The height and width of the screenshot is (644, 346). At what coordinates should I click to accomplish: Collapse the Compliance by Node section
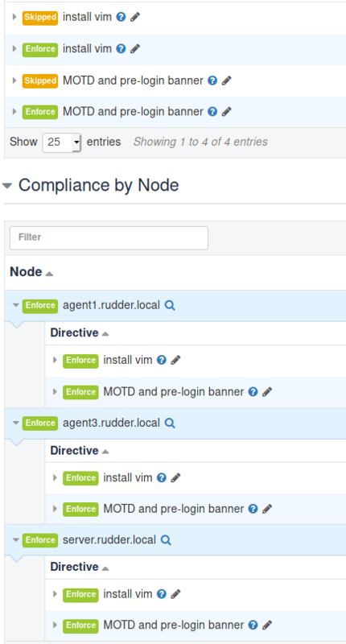(7, 186)
